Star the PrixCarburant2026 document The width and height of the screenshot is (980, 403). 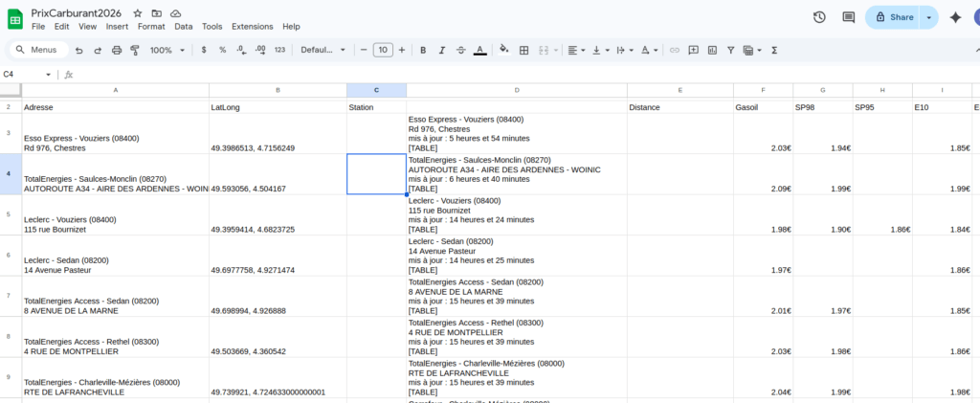point(138,13)
